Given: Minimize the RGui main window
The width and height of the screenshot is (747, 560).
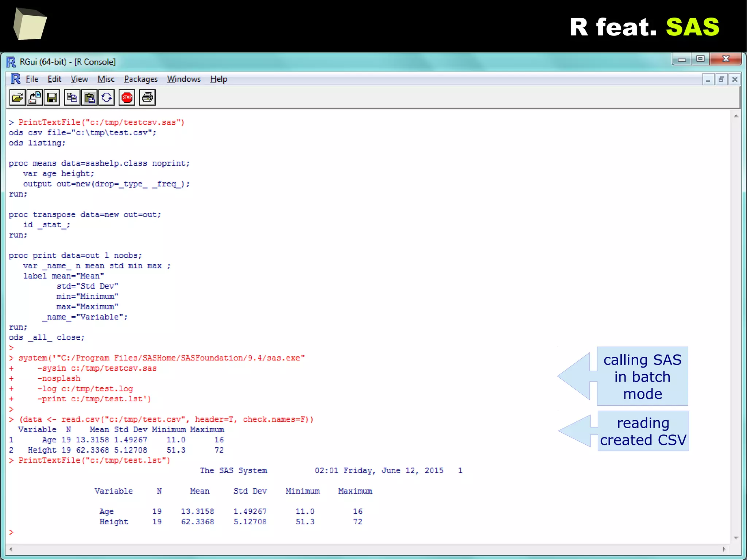Looking at the screenshot, I should click(682, 59).
